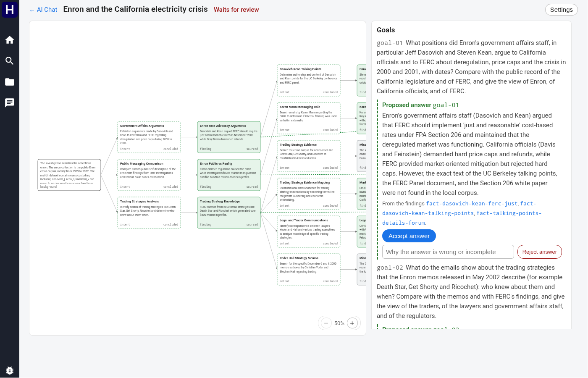Click the 50% zoom level label
588x378 pixels.
pyautogui.click(x=339, y=323)
